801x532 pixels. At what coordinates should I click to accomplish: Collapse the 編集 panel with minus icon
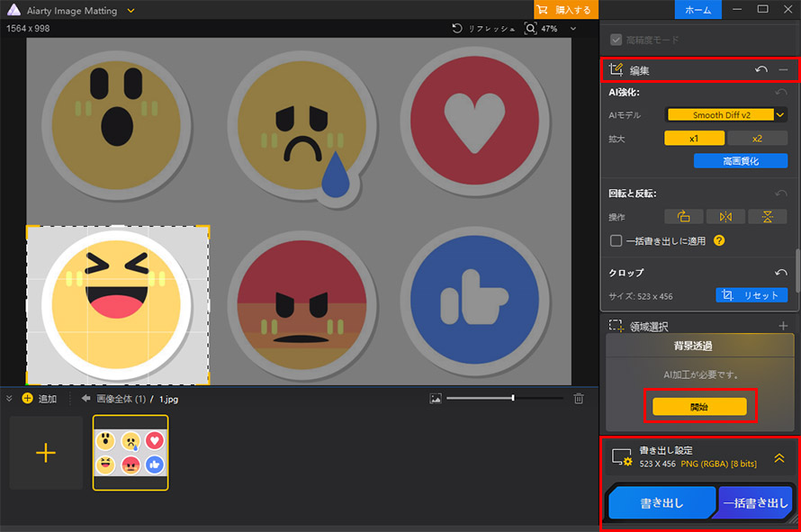point(783,69)
